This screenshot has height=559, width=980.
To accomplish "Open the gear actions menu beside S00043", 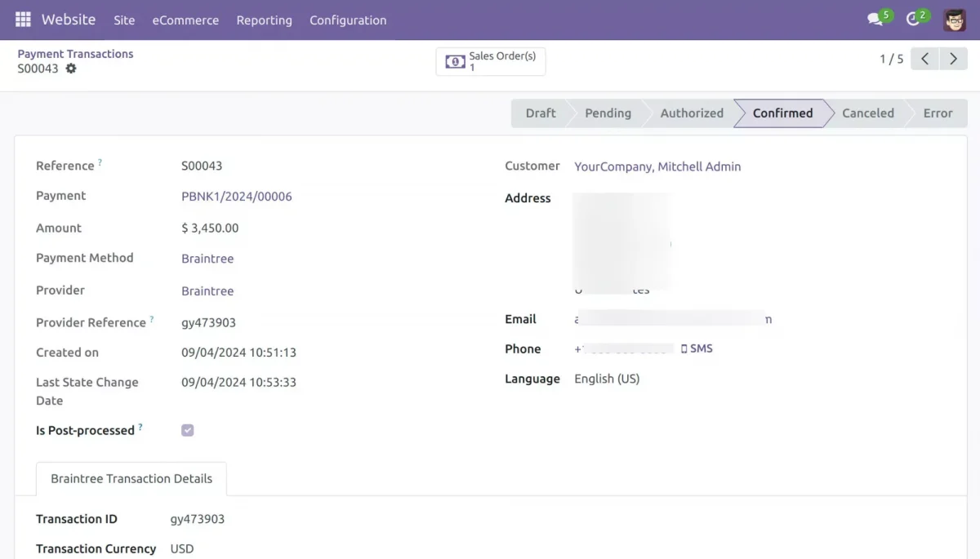I will pyautogui.click(x=71, y=69).
